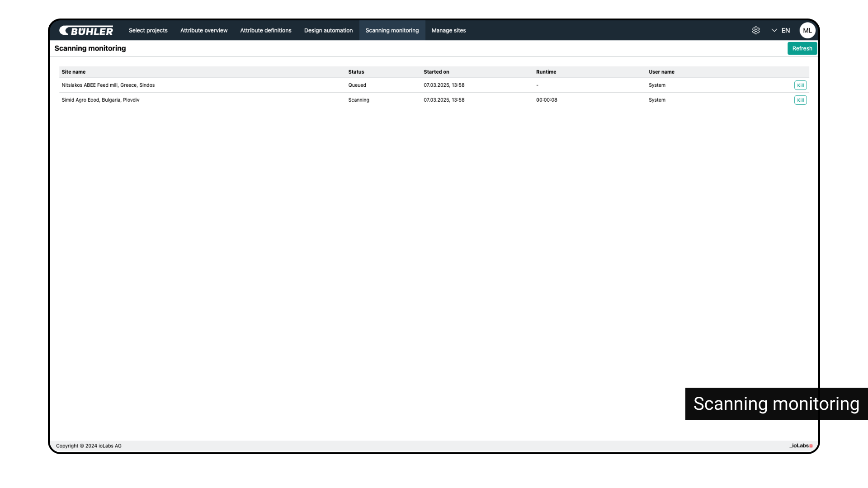Select the Nitsiakos ABEE Feed mill site name
Image resolution: width=868 pixels, height=488 pixels.
[x=108, y=85]
